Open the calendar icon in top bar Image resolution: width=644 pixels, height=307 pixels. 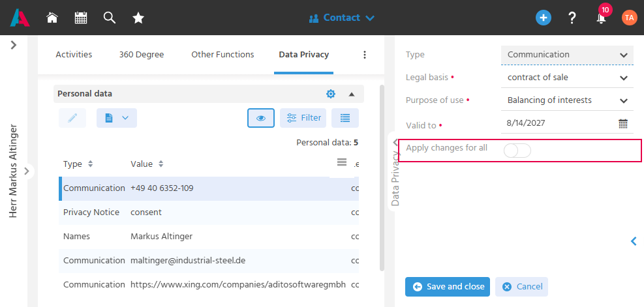point(81,18)
